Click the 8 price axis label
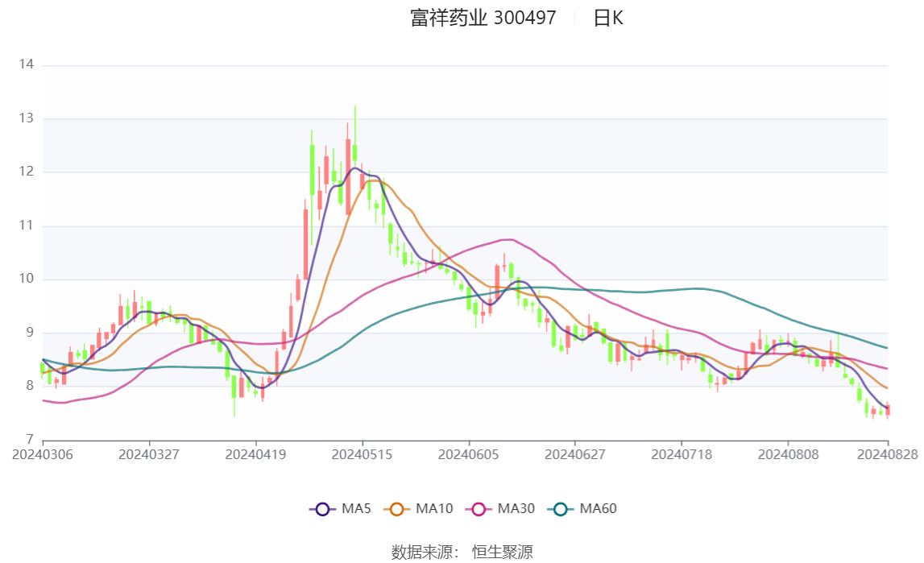 click(30, 387)
